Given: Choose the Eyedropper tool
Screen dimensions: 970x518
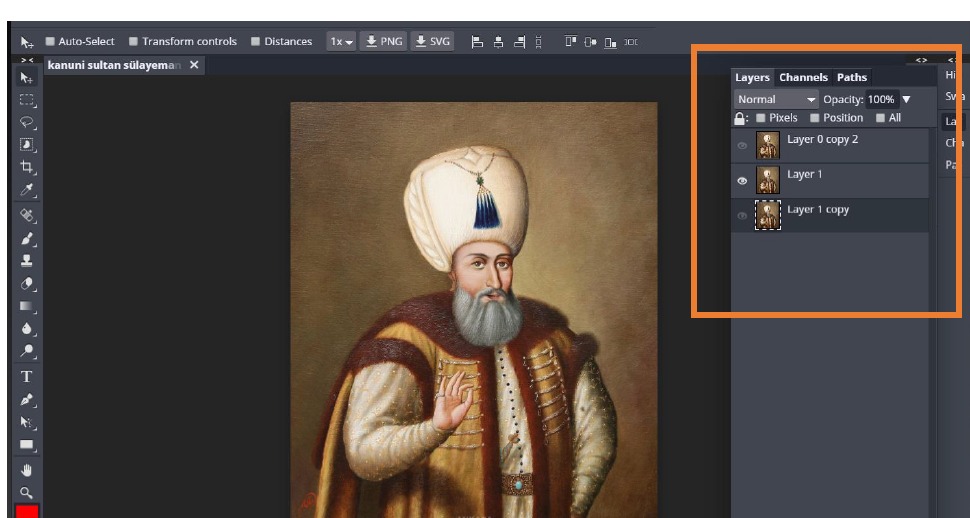Looking at the screenshot, I should pyautogui.click(x=27, y=190).
